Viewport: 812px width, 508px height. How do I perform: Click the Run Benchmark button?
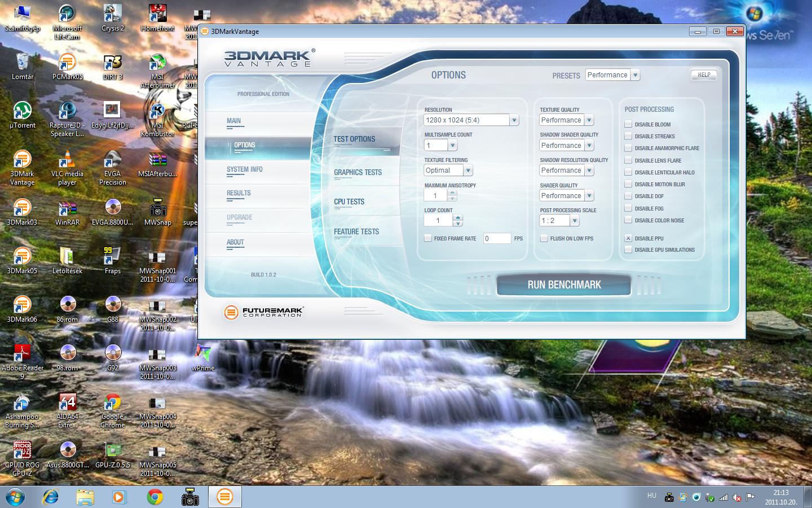564,284
